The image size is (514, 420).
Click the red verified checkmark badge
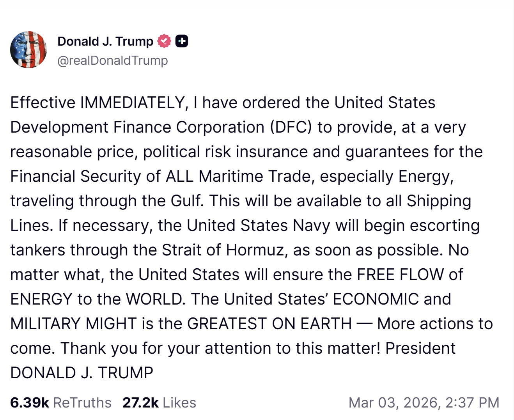pyautogui.click(x=164, y=41)
